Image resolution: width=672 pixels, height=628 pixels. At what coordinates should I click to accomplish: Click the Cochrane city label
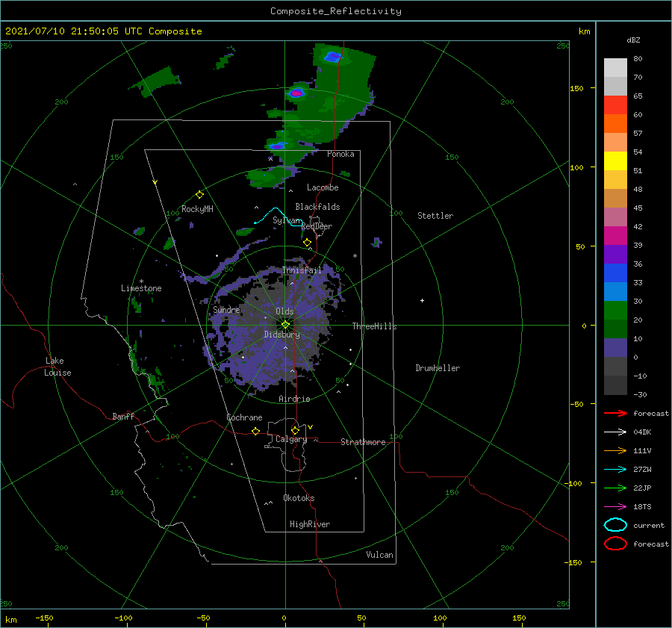point(244,417)
